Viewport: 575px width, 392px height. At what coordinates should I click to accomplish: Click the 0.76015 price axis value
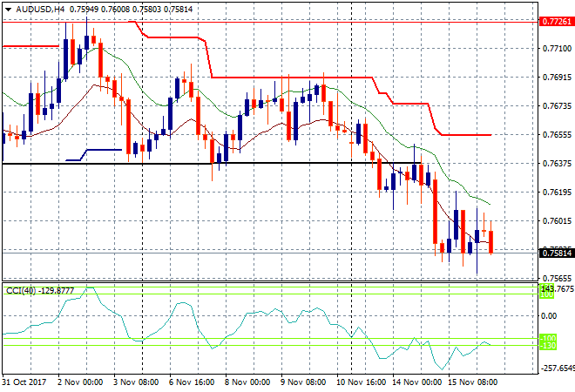[x=557, y=220]
